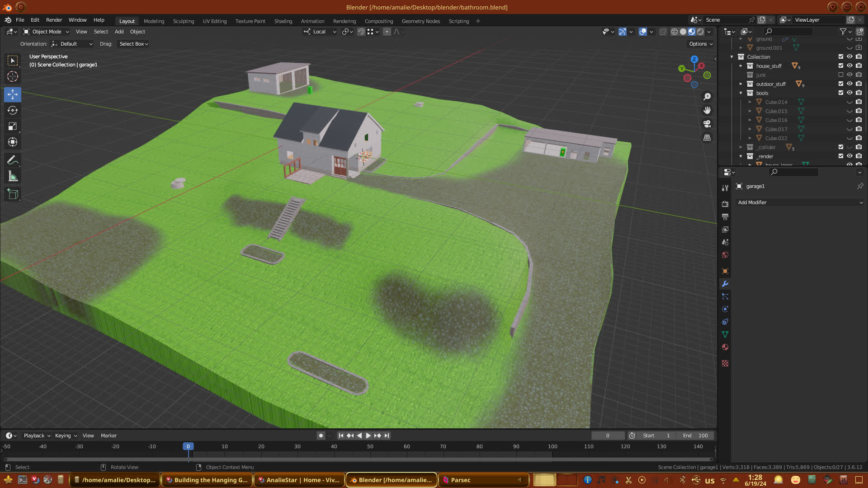Open the Render menu

[54, 20]
